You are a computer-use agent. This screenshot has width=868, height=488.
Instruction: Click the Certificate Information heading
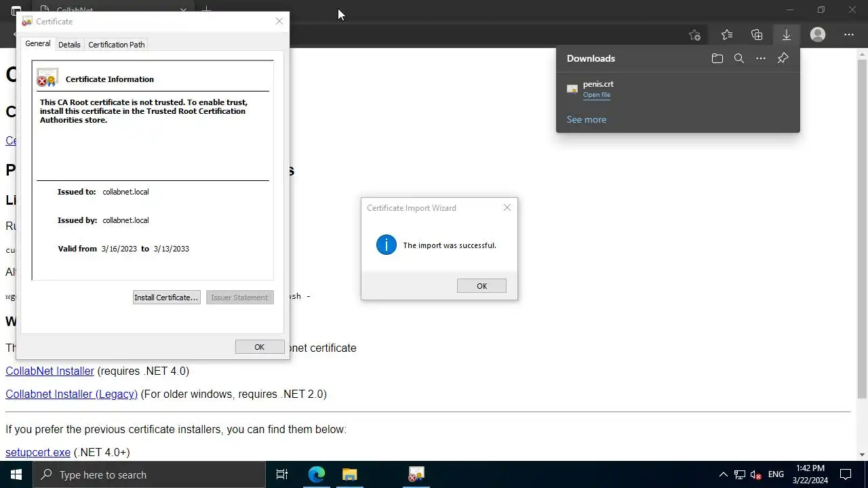(110, 79)
